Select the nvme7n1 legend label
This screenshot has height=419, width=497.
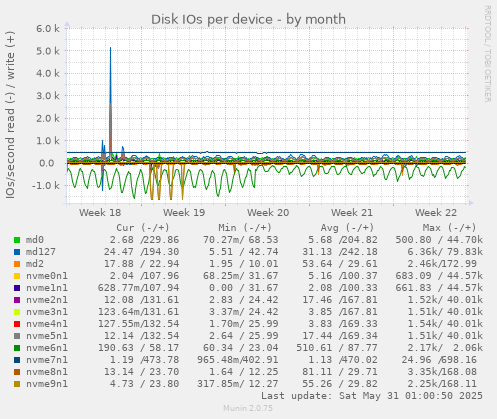tap(47, 360)
